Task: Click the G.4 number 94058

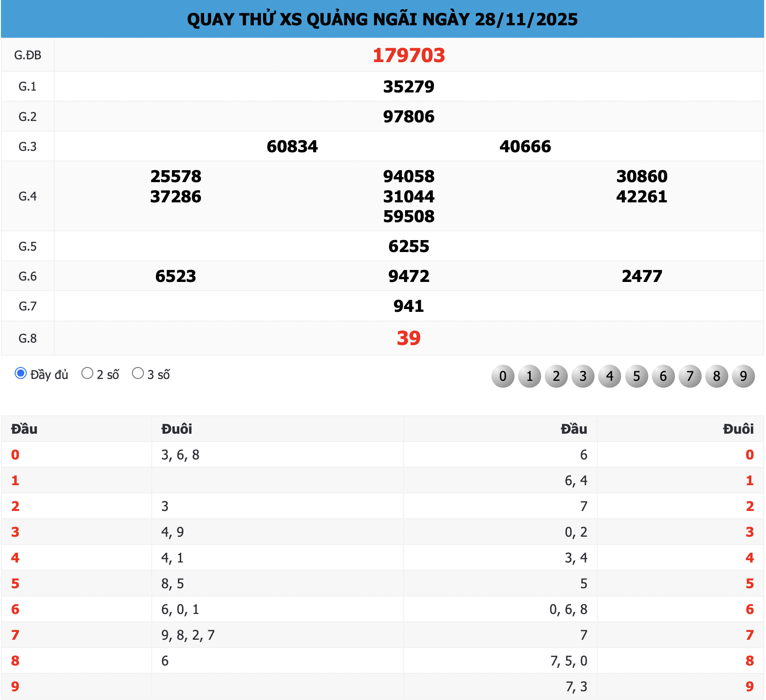Action: click(409, 176)
